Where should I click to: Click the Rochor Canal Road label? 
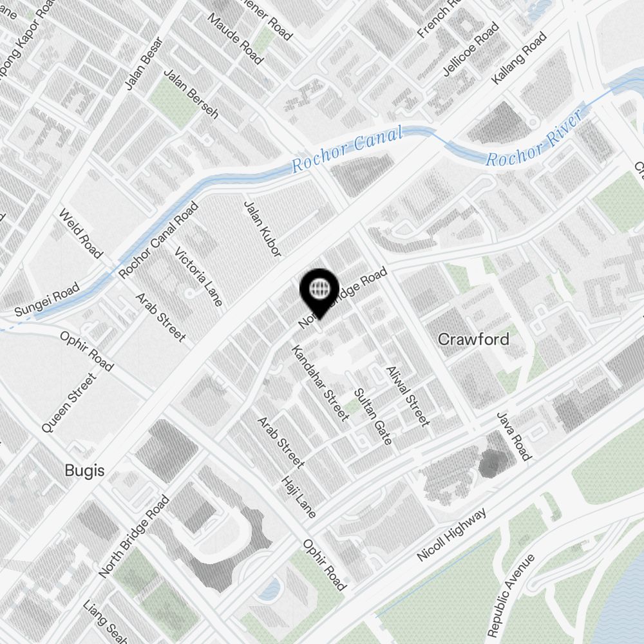pyautogui.click(x=158, y=240)
